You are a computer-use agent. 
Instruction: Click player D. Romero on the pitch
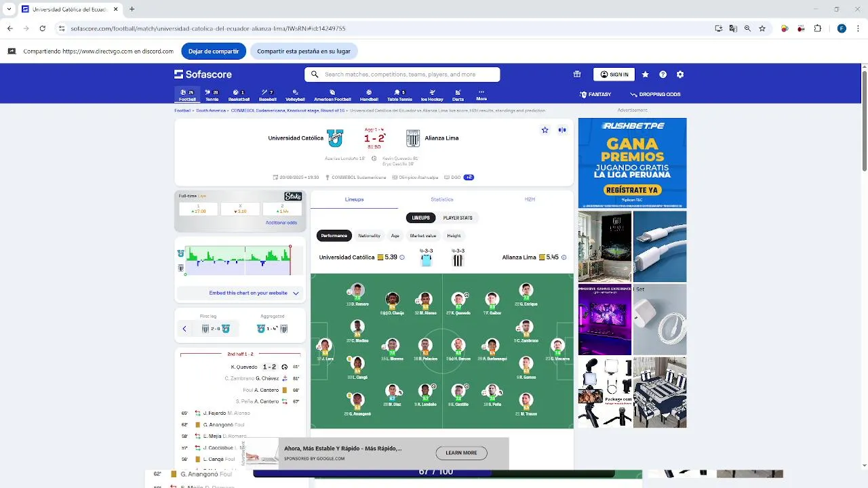[x=357, y=294]
